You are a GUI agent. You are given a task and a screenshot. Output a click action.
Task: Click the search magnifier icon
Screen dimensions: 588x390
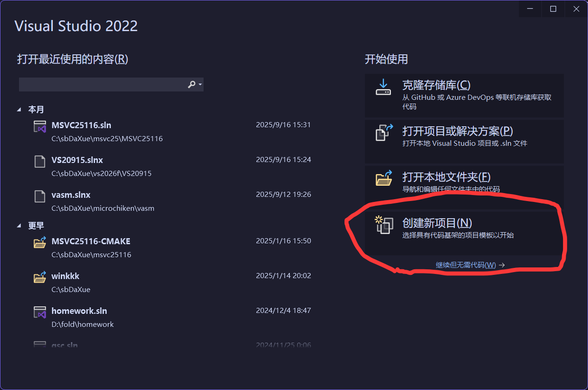[x=192, y=84]
